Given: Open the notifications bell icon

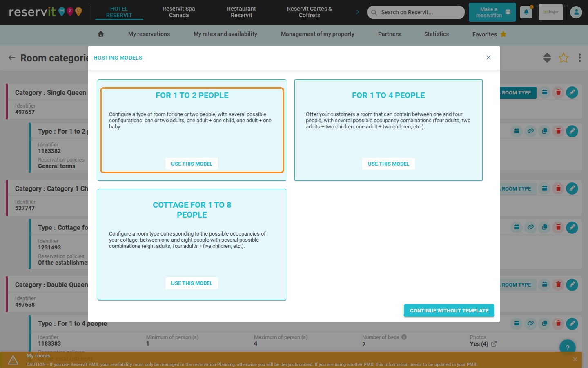Looking at the screenshot, I should tap(526, 12).
